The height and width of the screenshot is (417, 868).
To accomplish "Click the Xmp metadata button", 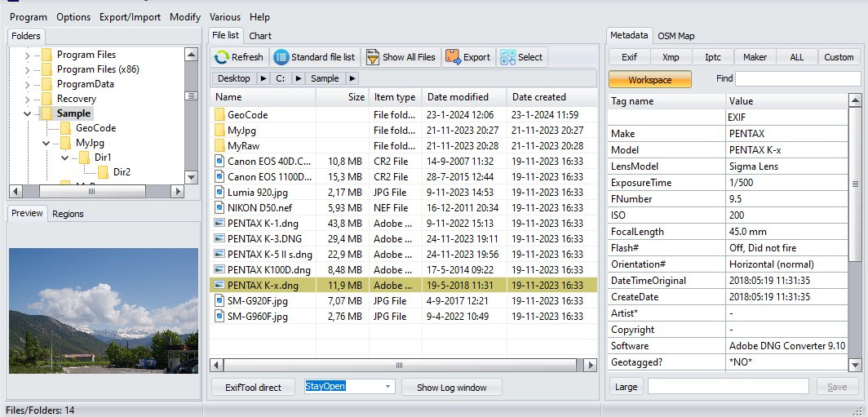I will pyautogui.click(x=671, y=57).
